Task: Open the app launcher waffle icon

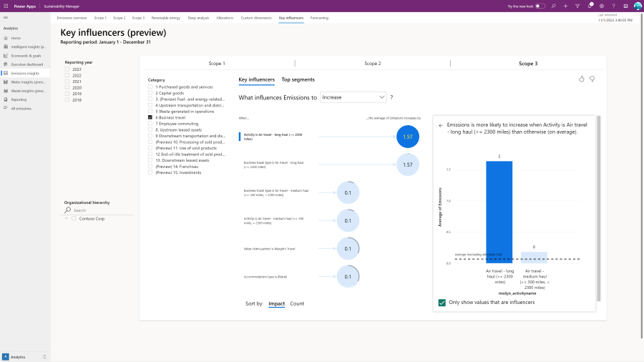Action: [6, 6]
